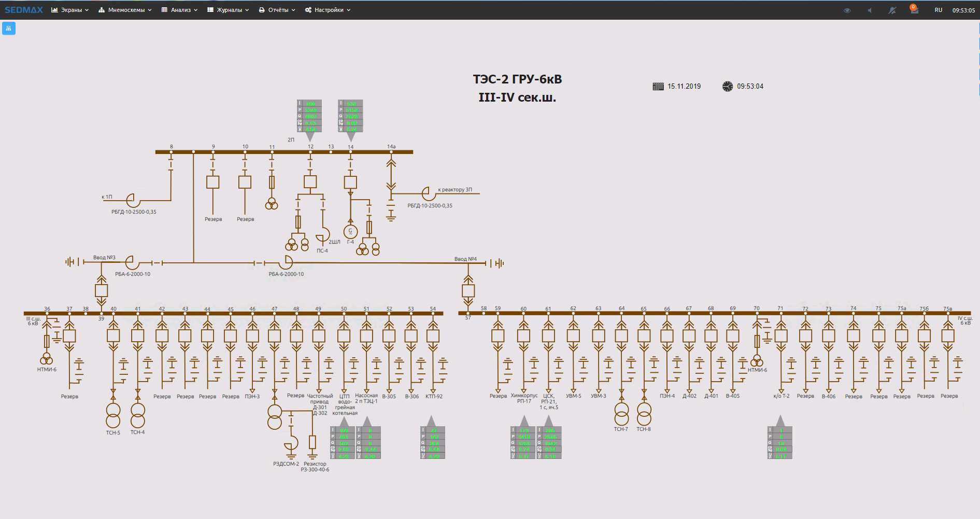Screen dimensions: 980x519
Task: Click the ТСН-8 transformer symbol
Action: 644,414
